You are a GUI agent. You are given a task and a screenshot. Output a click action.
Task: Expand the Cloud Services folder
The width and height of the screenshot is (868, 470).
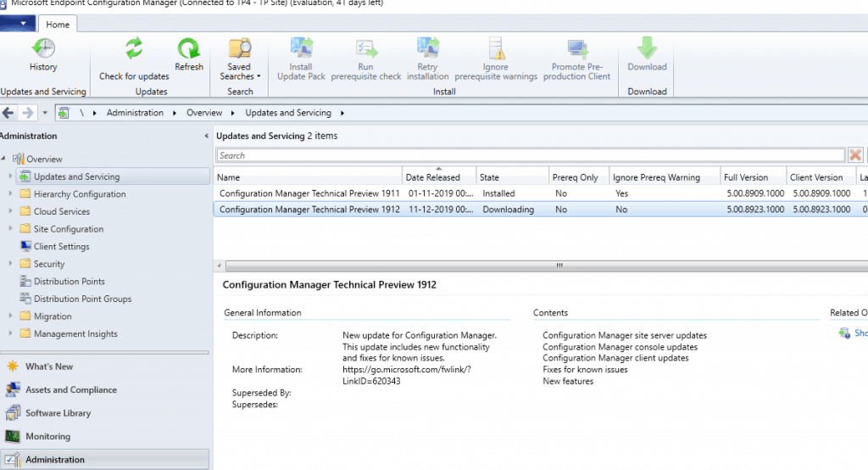(10, 210)
